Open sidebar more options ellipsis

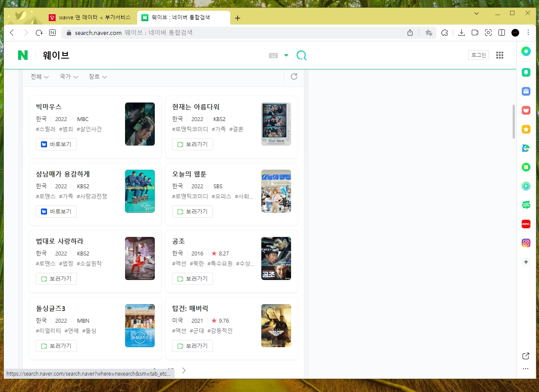pos(526,369)
